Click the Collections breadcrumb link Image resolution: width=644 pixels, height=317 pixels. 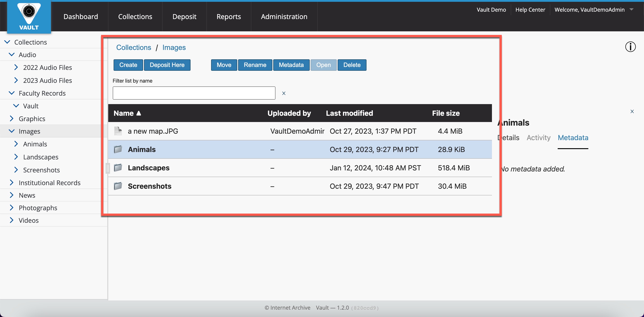133,47
